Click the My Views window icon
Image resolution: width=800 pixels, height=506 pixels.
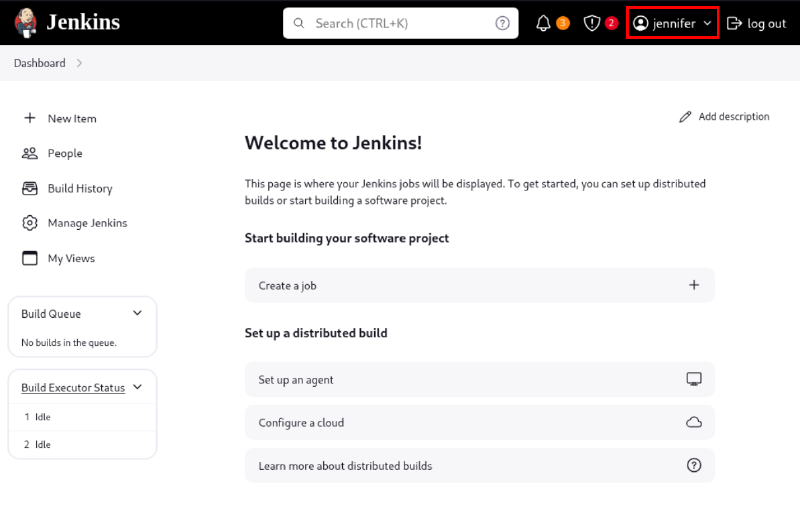(x=30, y=258)
